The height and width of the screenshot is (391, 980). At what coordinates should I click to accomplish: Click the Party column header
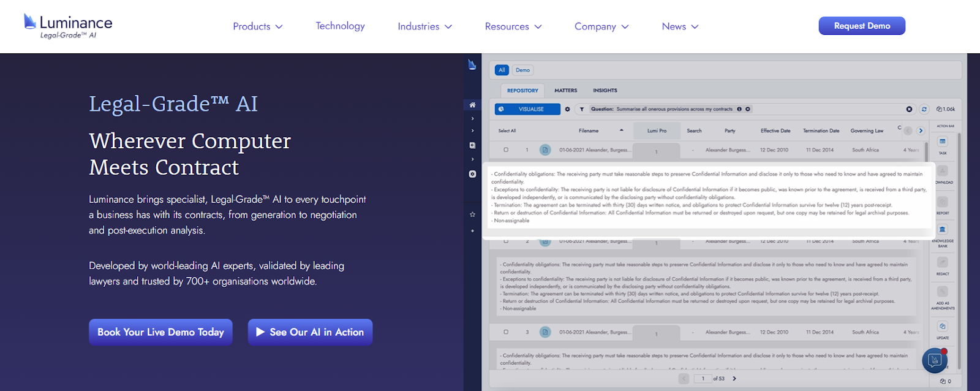pos(729,131)
